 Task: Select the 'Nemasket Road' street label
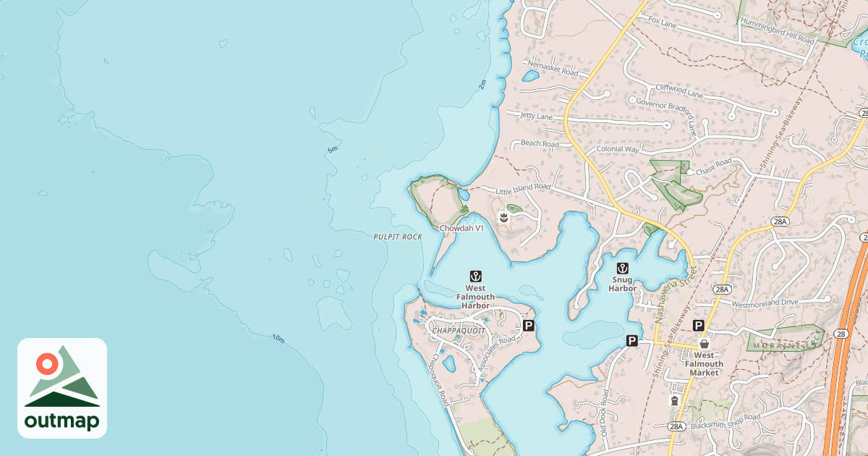tap(553, 69)
